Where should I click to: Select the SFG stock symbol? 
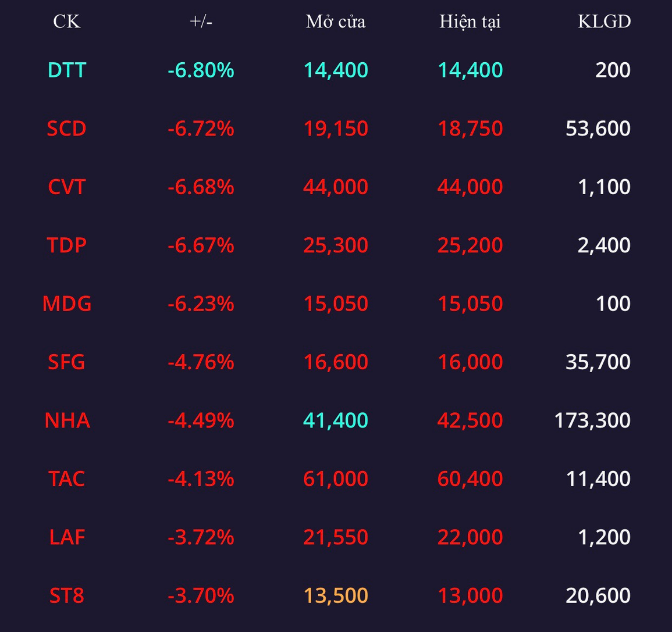[x=66, y=362]
